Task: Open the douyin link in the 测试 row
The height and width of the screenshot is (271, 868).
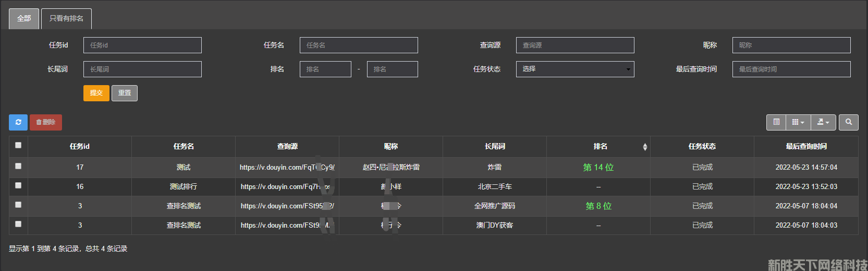Action: point(287,168)
